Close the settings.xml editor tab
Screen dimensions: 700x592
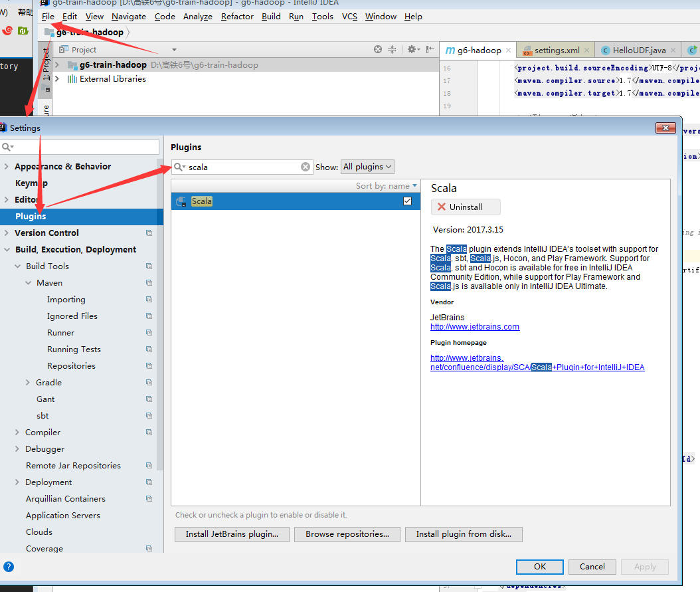[586, 50]
